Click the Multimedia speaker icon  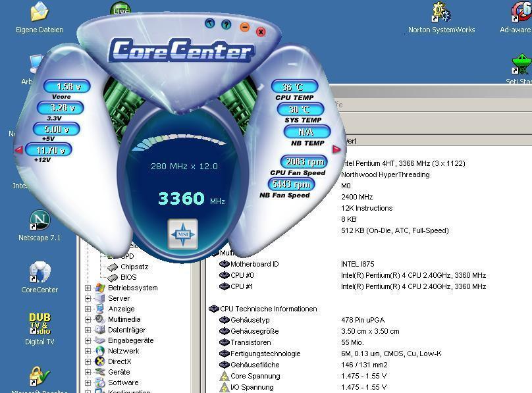(x=100, y=319)
